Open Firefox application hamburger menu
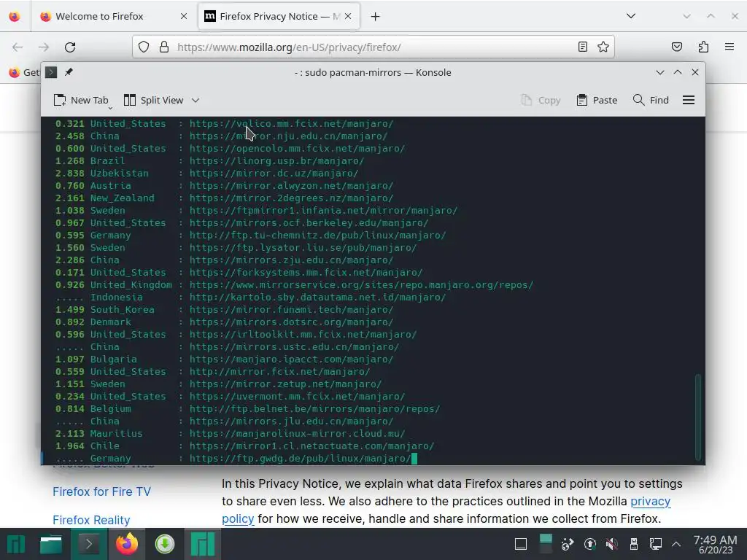This screenshot has width=747, height=560. tap(729, 47)
